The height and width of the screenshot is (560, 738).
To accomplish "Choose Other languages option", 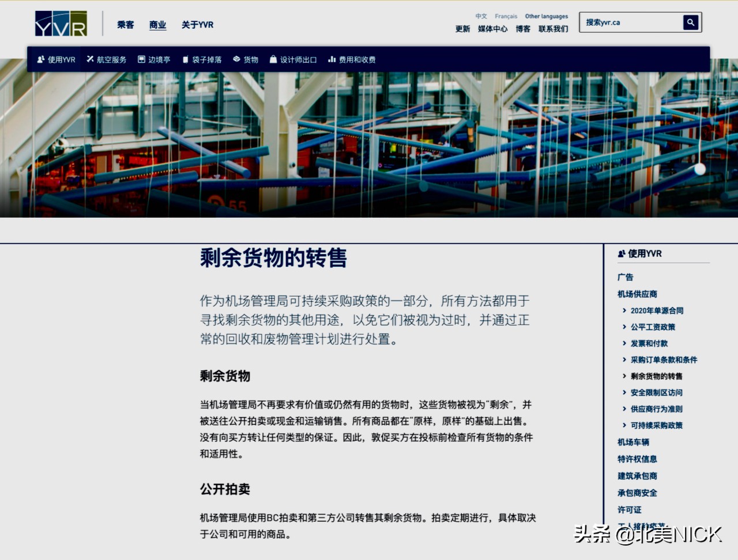I will [x=546, y=16].
